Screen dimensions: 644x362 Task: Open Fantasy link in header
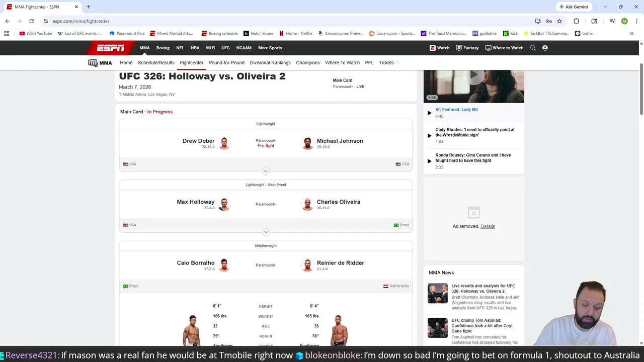coord(467,48)
